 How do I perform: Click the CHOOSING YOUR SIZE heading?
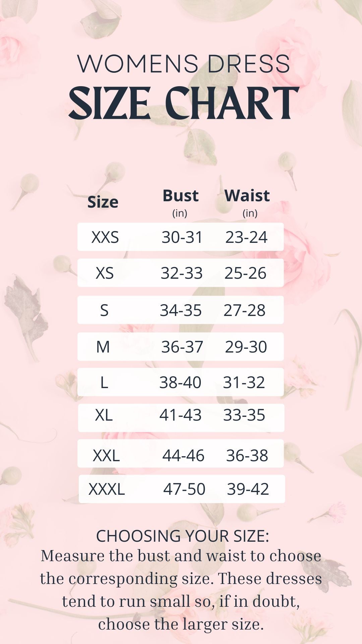pos(183,536)
